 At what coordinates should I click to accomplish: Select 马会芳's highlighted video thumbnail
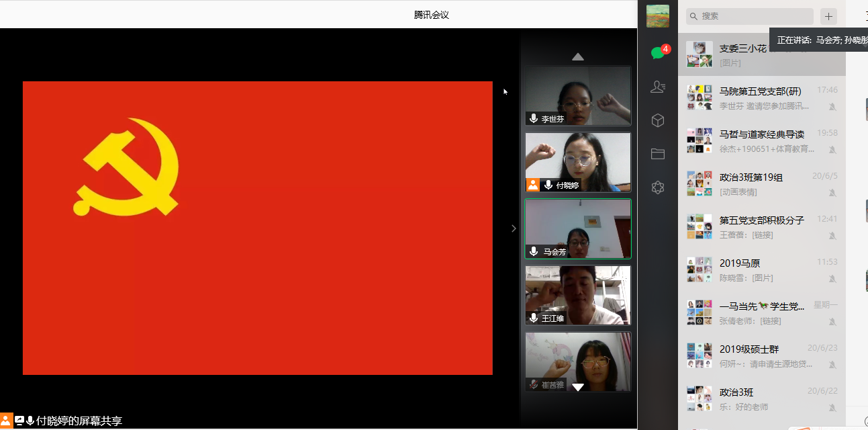coord(578,228)
